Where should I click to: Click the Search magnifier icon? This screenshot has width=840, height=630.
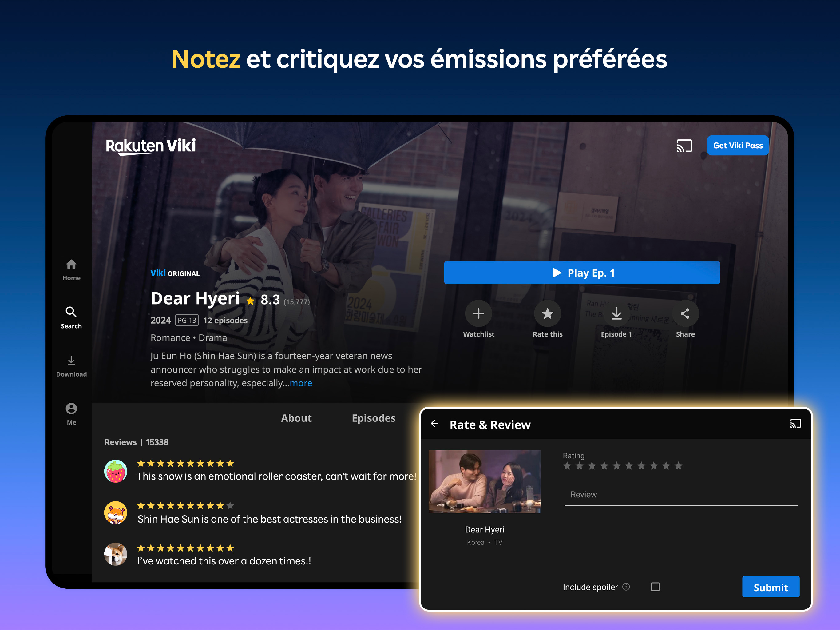(71, 312)
